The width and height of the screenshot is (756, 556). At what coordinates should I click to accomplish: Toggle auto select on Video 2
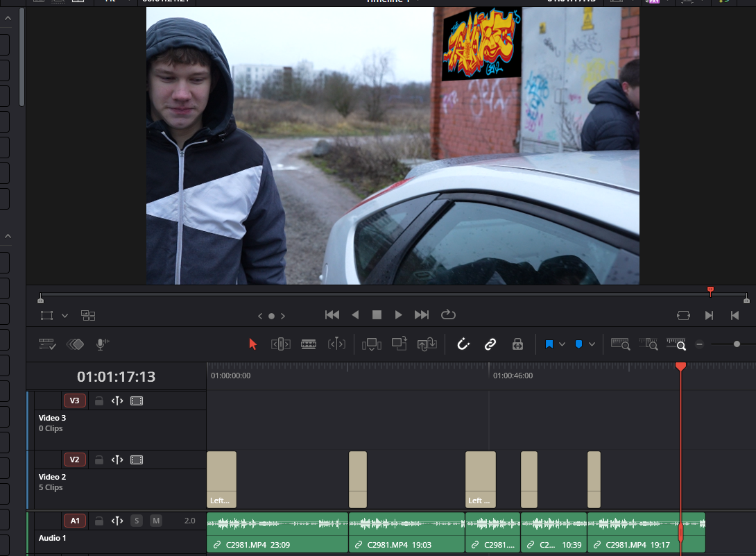click(117, 460)
